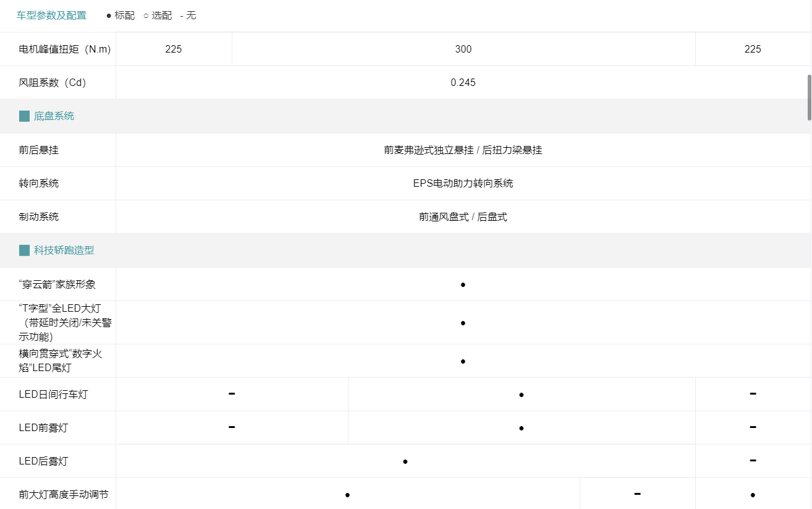This screenshot has width=812, height=509.
Task: Select the 底盘系统 section heading
Action: point(54,116)
